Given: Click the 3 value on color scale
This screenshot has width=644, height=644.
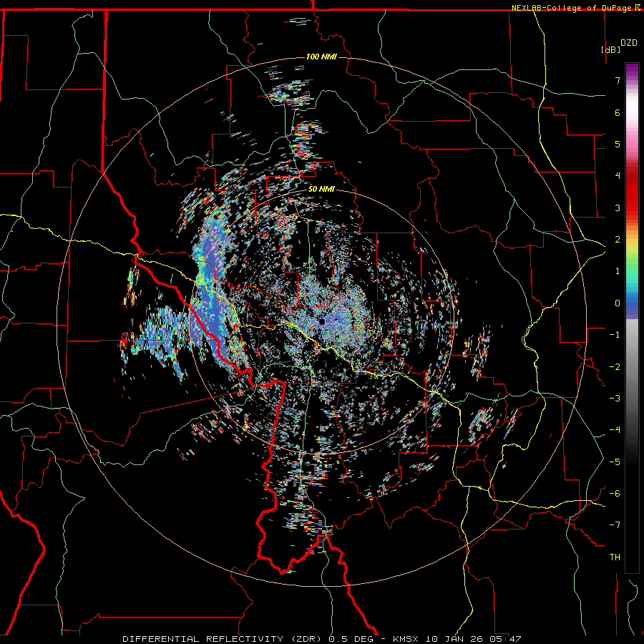Looking at the screenshot, I should tap(618, 208).
